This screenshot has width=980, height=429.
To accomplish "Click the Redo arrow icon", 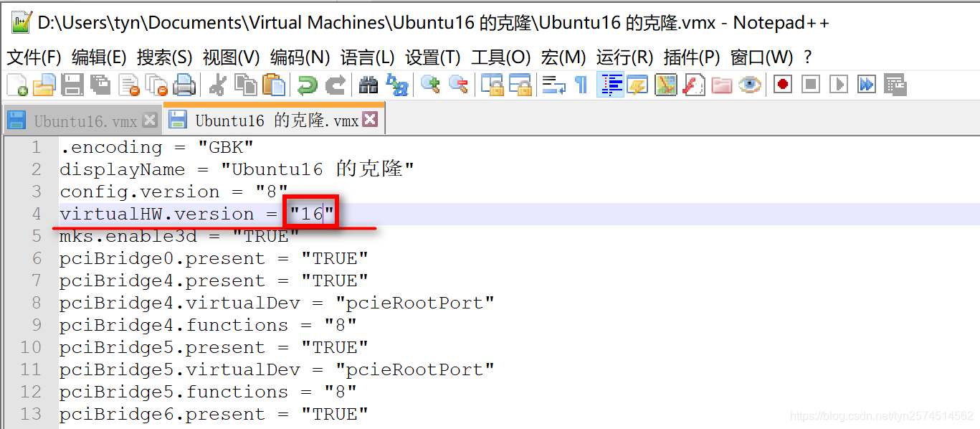I will click(335, 85).
